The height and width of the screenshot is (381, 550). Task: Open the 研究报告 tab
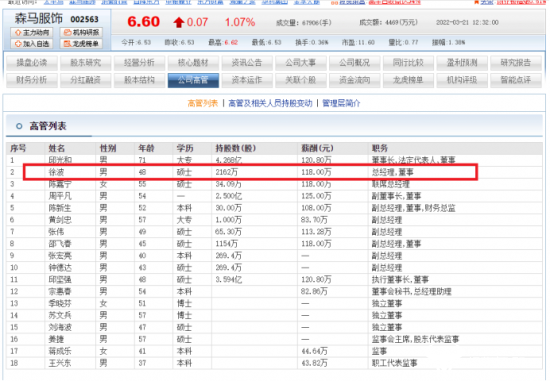click(516, 63)
